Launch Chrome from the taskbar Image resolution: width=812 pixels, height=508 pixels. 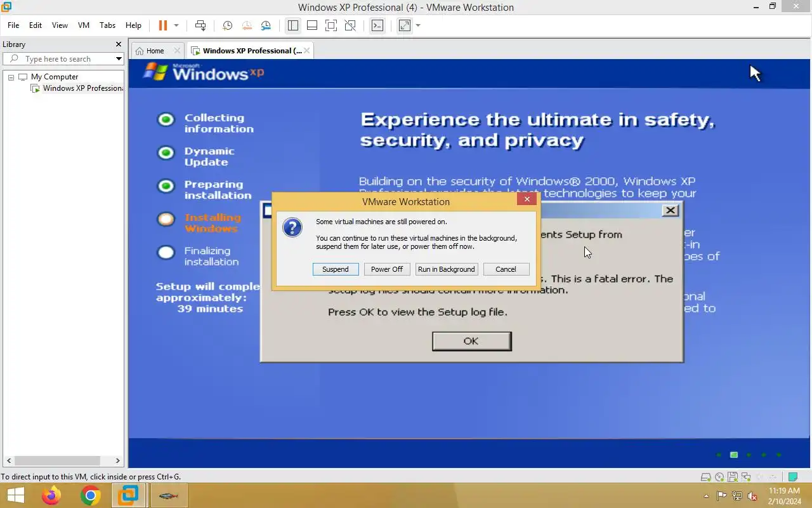click(90, 495)
